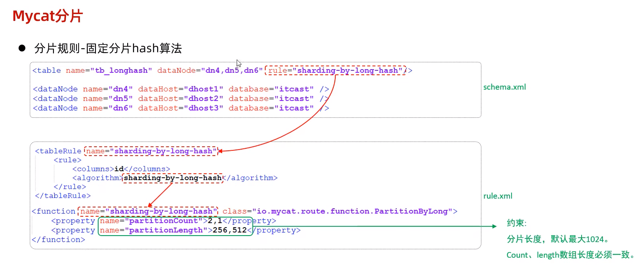Viewport: 644px width, 275px height.
Task: Click the dataNode line named "dn5"
Action: click(x=181, y=99)
